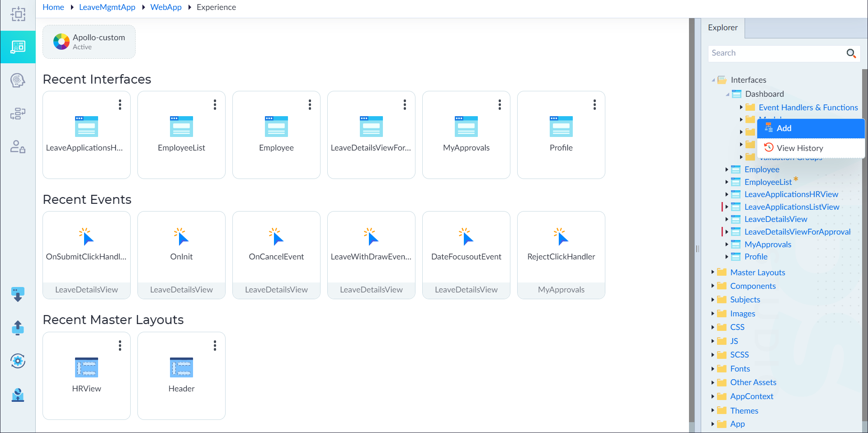The width and height of the screenshot is (868, 433).
Task: Open the MyApprovals interface card
Action: [466, 135]
